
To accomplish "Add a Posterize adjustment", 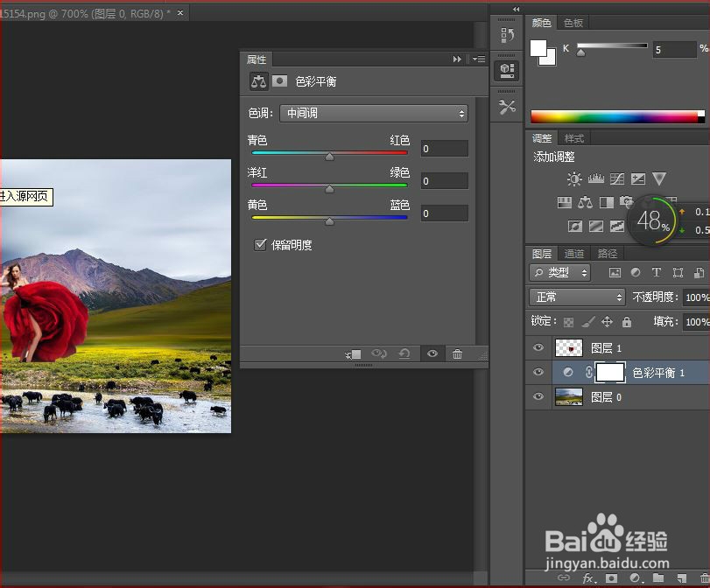I will 596,226.
